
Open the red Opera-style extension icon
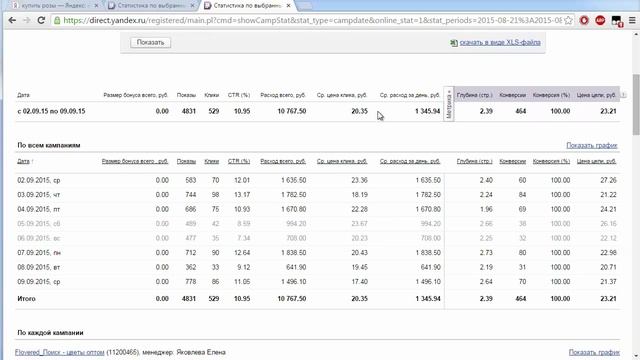click(584, 20)
